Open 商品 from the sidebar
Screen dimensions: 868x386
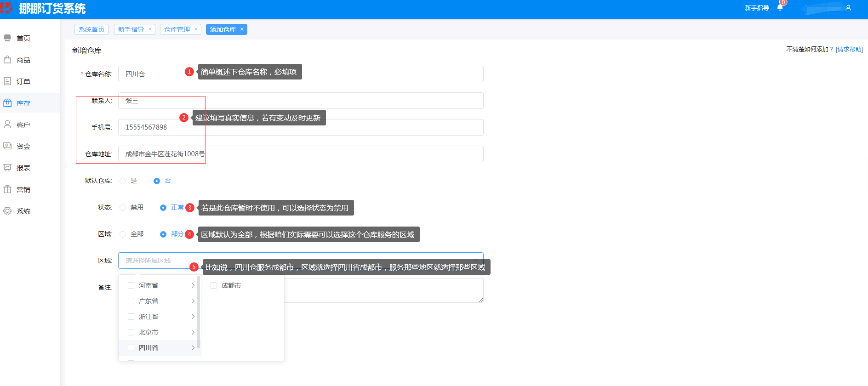(23, 60)
